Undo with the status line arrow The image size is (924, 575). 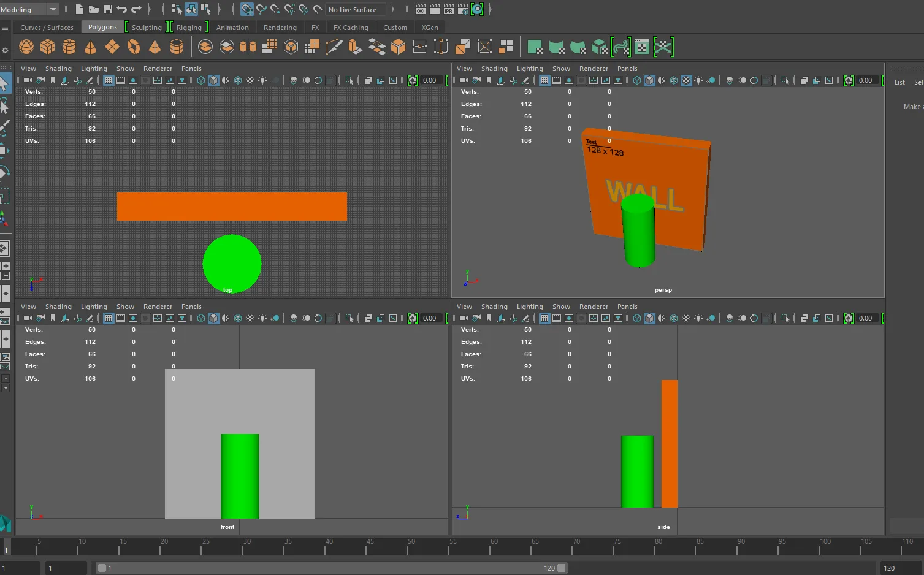pyautogui.click(x=122, y=9)
